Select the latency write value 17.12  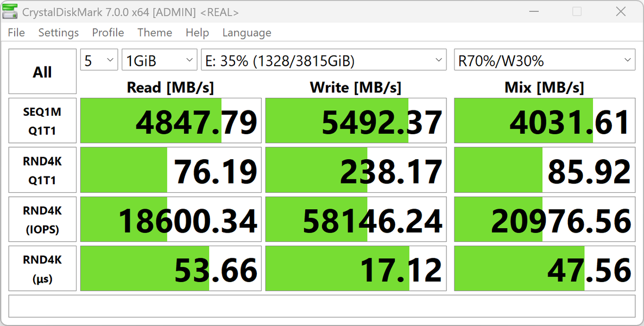(x=356, y=269)
